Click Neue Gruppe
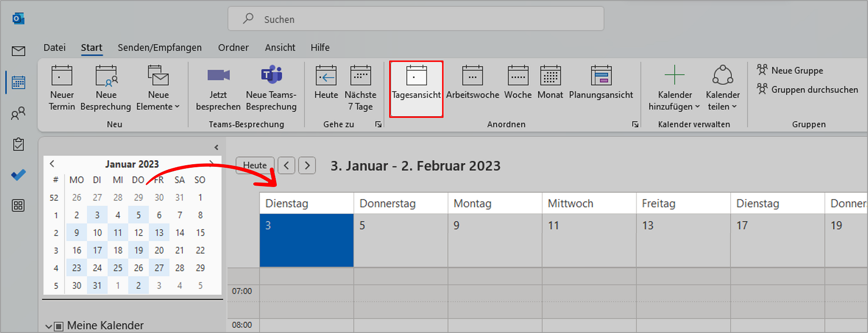The width and height of the screenshot is (868, 333). [790, 70]
